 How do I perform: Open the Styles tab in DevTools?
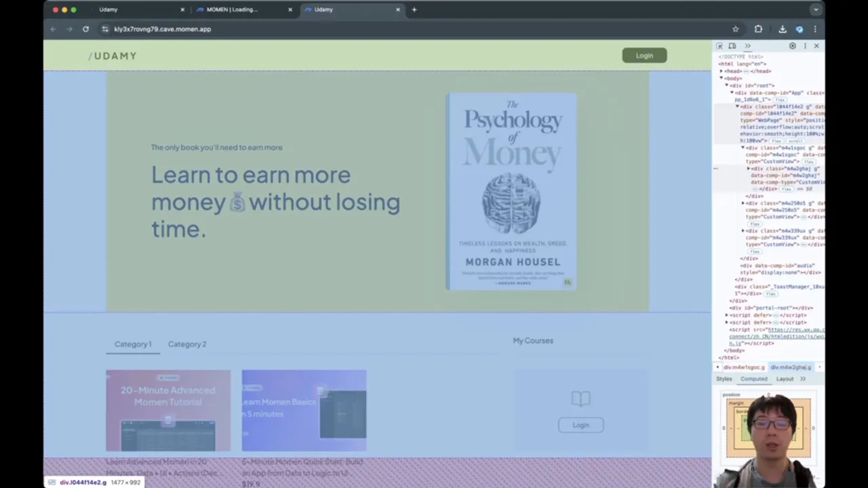(724, 379)
